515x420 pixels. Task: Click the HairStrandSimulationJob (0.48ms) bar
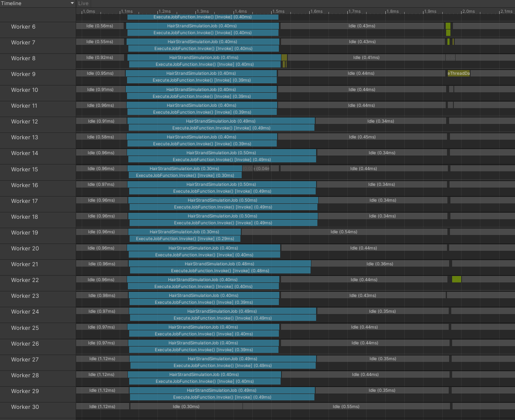pyautogui.click(x=219, y=264)
